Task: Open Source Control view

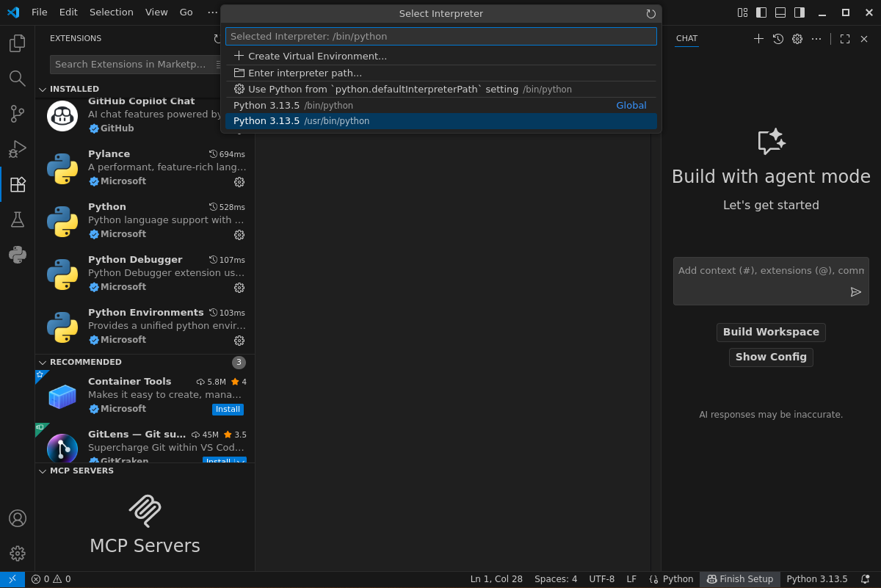Action: pyautogui.click(x=18, y=114)
